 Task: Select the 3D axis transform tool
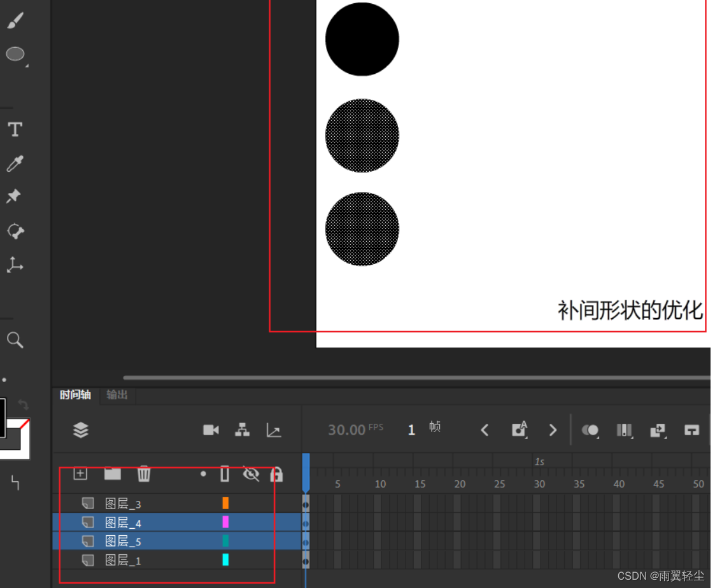pyautogui.click(x=15, y=265)
